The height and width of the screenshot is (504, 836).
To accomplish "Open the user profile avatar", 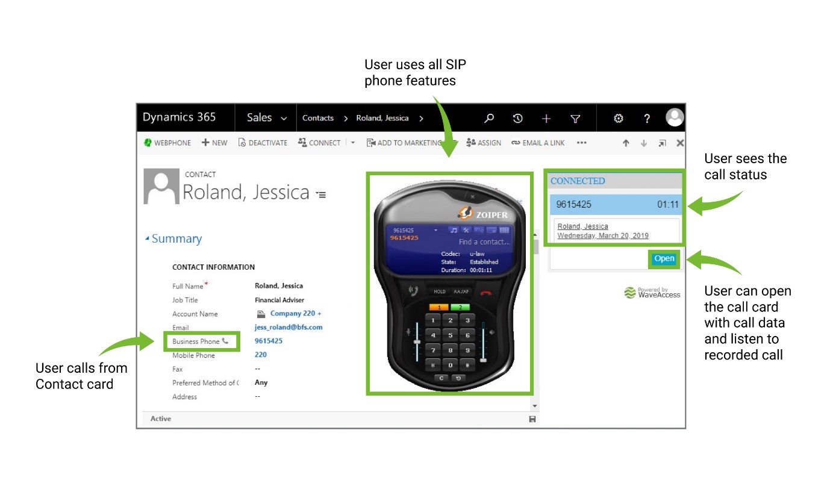I will [675, 117].
